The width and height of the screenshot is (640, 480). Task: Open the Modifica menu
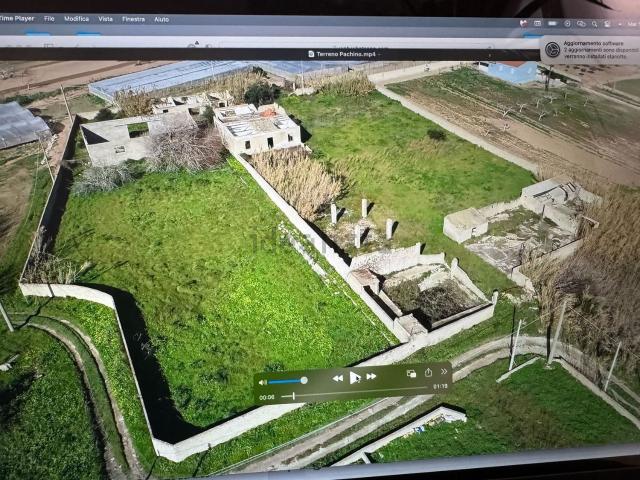coord(76,19)
